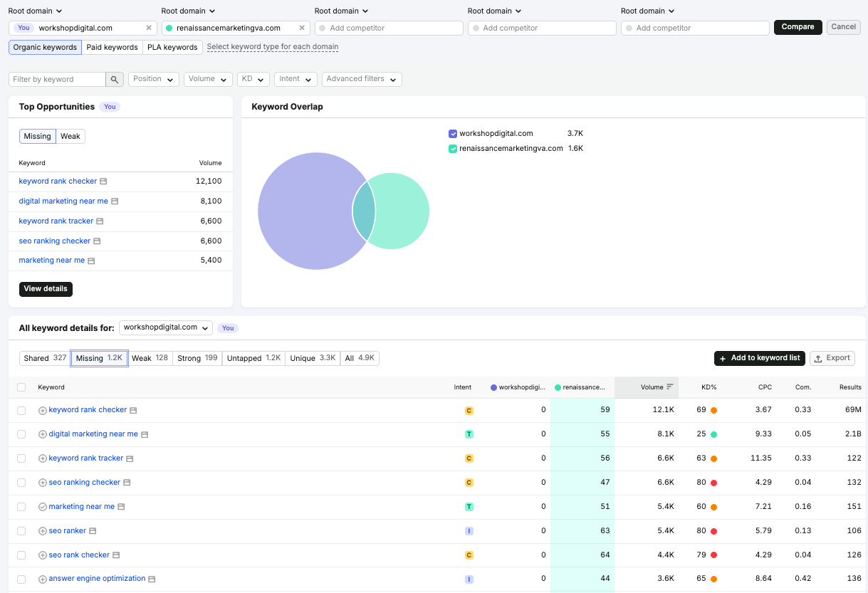Open SERP icon beside 'marketing near me' in Top Opportunities
Viewport: 868px width, 593px height.
(x=91, y=261)
